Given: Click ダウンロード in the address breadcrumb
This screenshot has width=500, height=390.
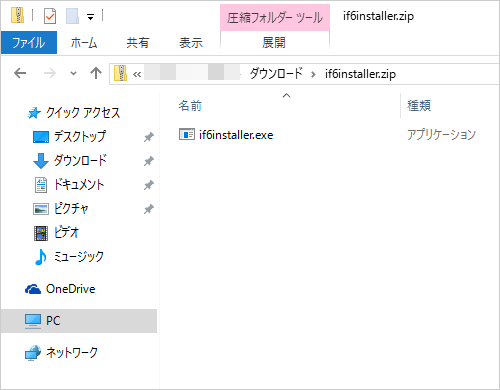Looking at the screenshot, I should click(x=276, y=73).
